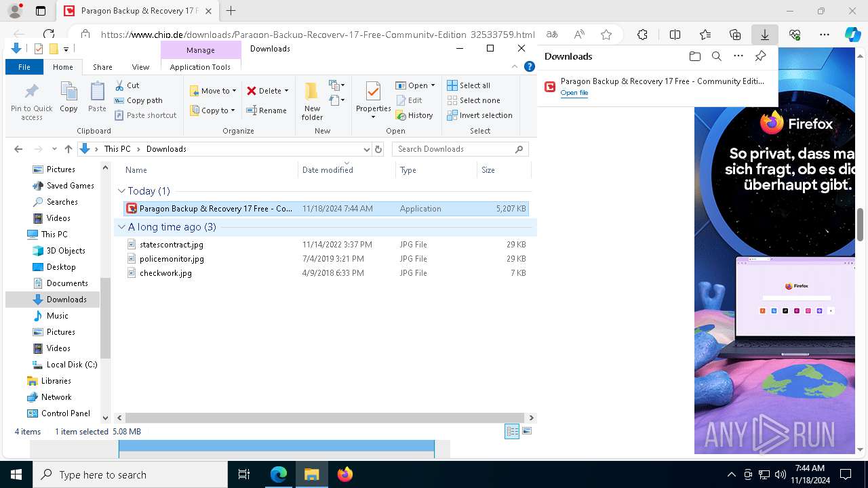The width and height of the screenshot is (868, 488).
Task: Open the Copy to dropdown
Action: coord(213,110)
